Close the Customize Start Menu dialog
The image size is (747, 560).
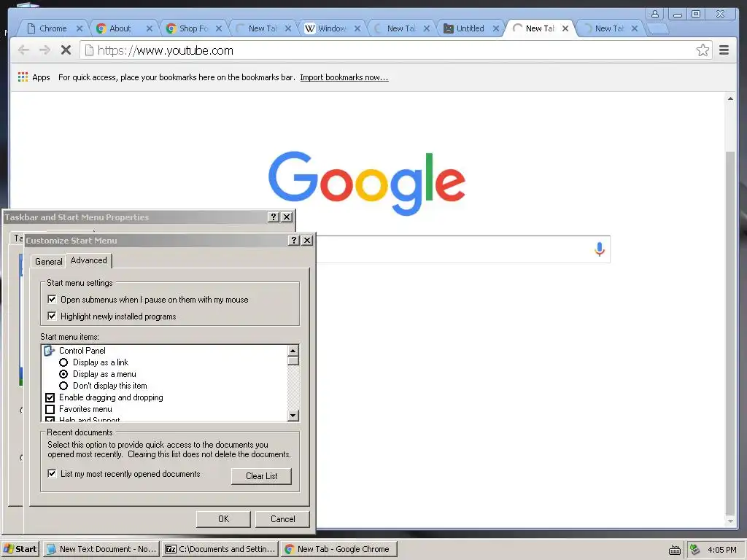tap(307, 240)
